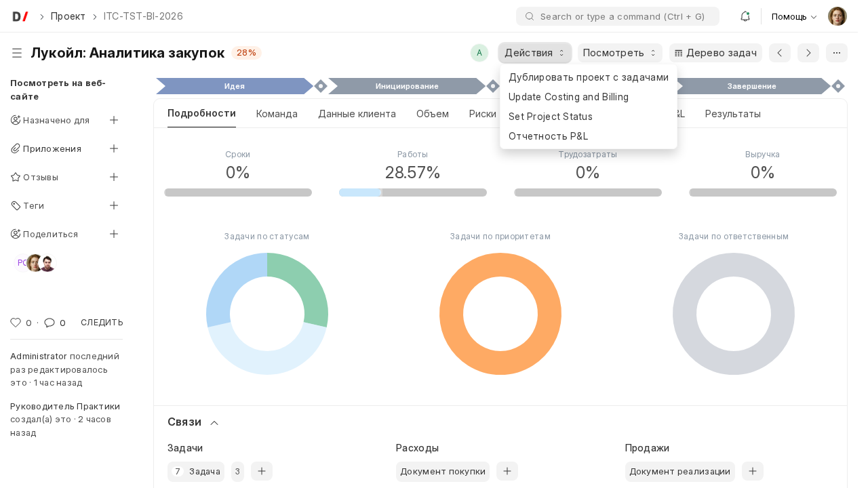This screenshot has width=868, height=488.
Task: Click the project title Лукойл: Аналитика закупок
Action: (127, 53)
